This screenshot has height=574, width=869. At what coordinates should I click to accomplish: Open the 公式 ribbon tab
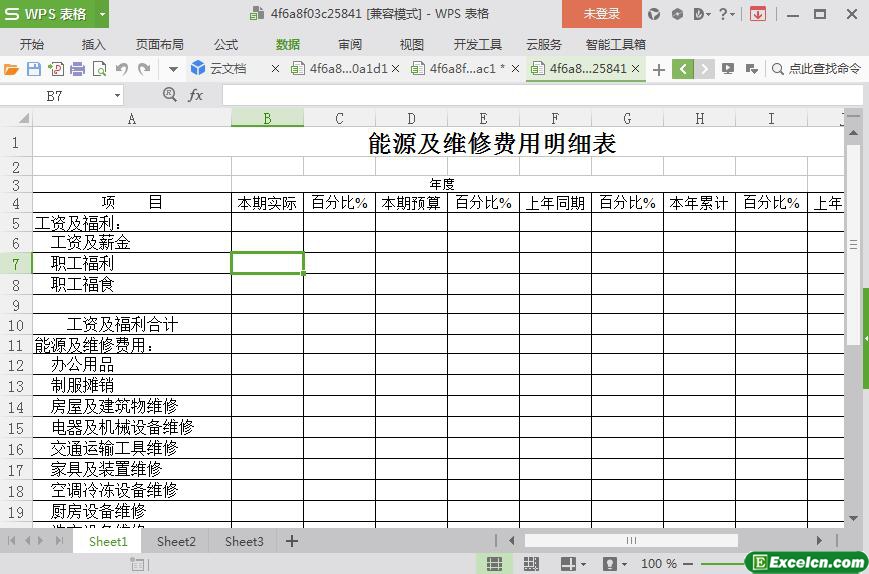click(x=226, y=44)
